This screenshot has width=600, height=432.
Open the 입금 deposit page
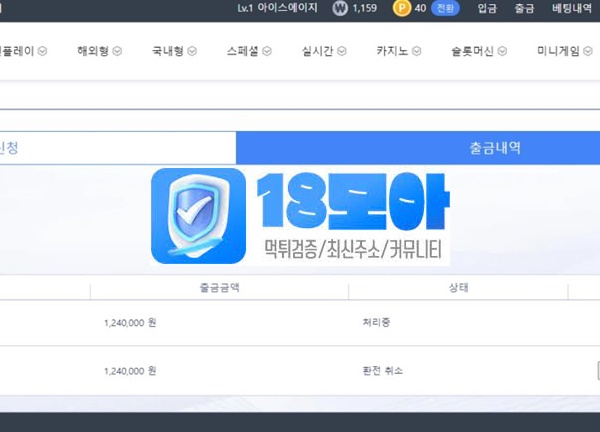click(487, 8)
